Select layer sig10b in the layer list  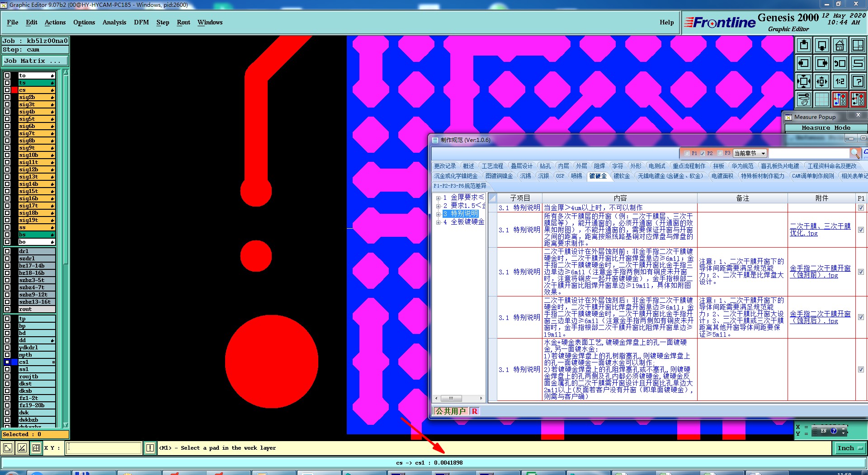[36, 155]
